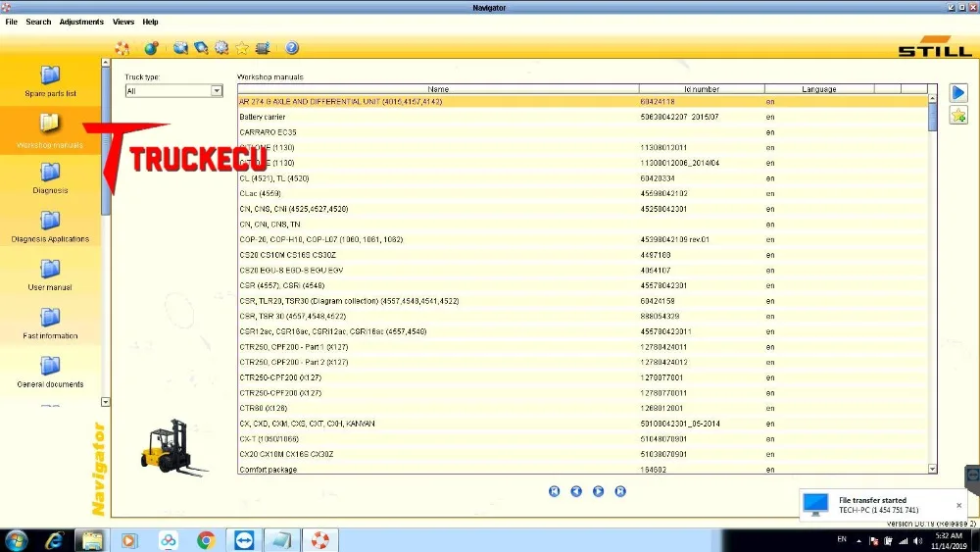
Task: Go to previous page of results
Action: point(576,491)
